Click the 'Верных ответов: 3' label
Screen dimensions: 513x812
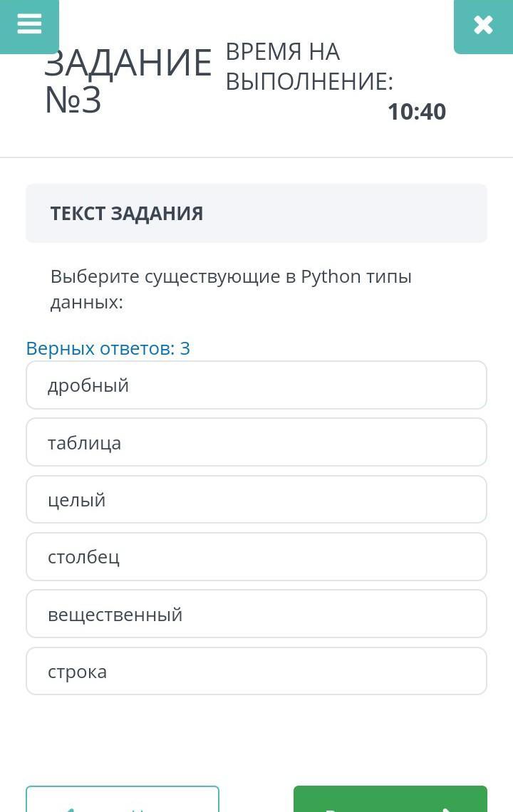click(108, 348)
